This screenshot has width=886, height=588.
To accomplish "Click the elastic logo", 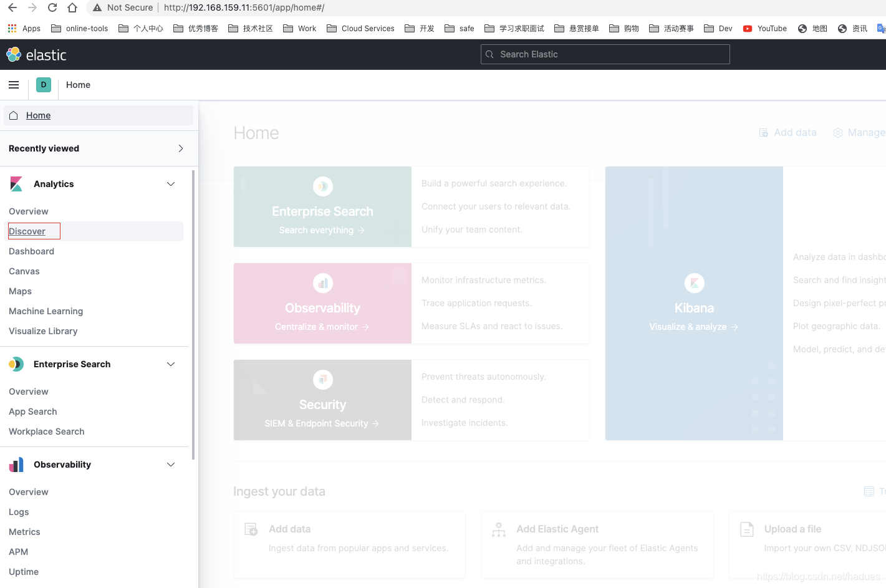I will (x=36, y=55).
